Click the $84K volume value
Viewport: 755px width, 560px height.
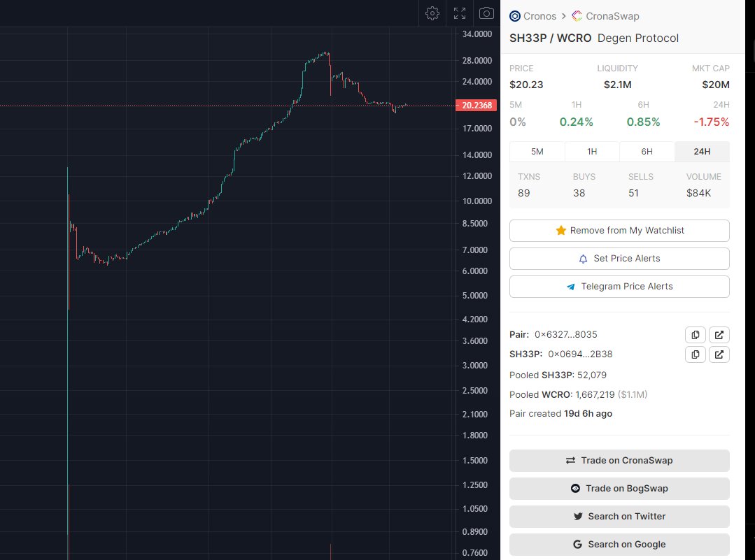coord(698,193)
